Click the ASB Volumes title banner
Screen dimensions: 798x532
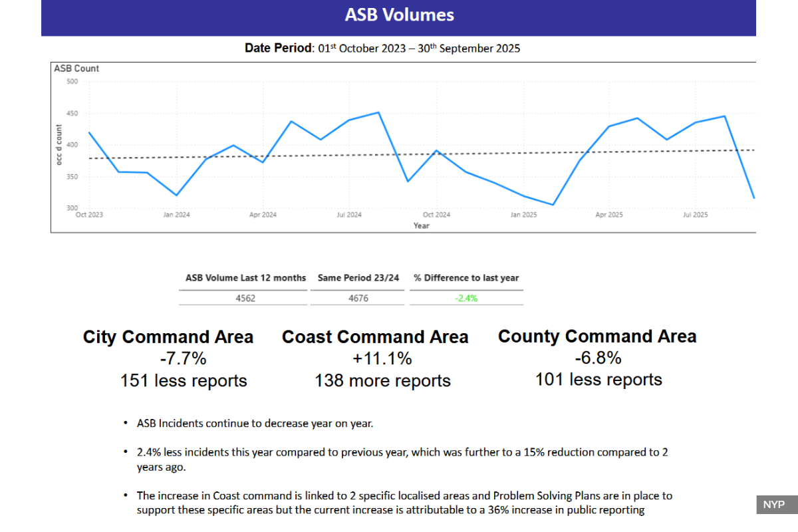[x=399, y=15]
